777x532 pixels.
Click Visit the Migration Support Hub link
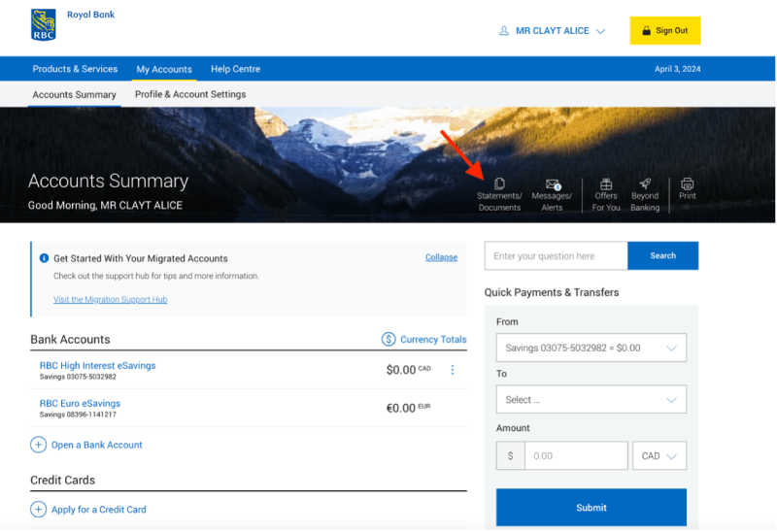[110, 299]
